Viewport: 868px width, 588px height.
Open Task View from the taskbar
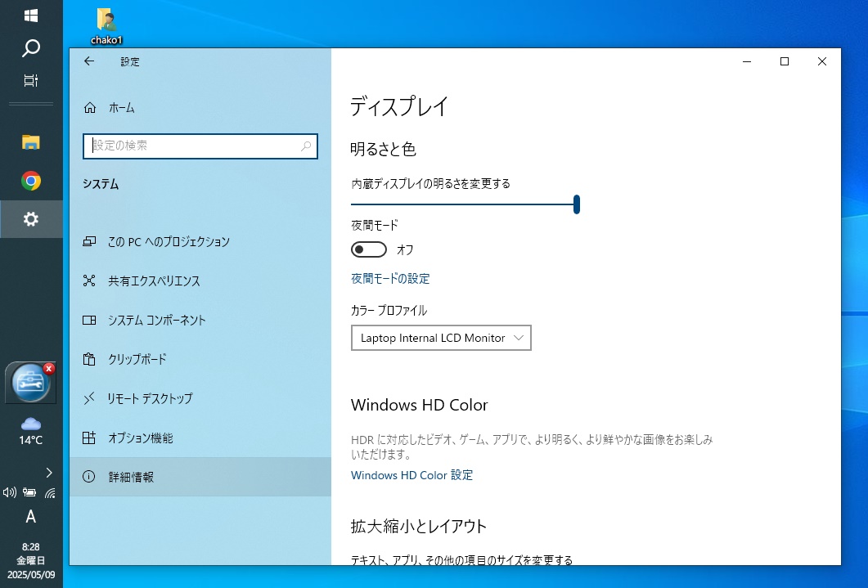point(31,81)
